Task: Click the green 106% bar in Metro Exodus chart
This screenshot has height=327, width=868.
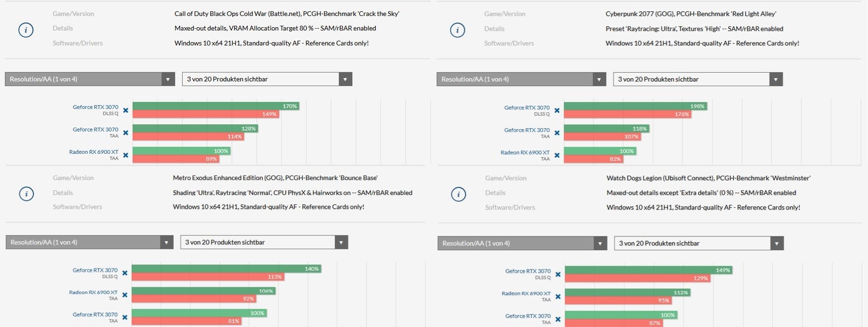Action: [204, 291]
